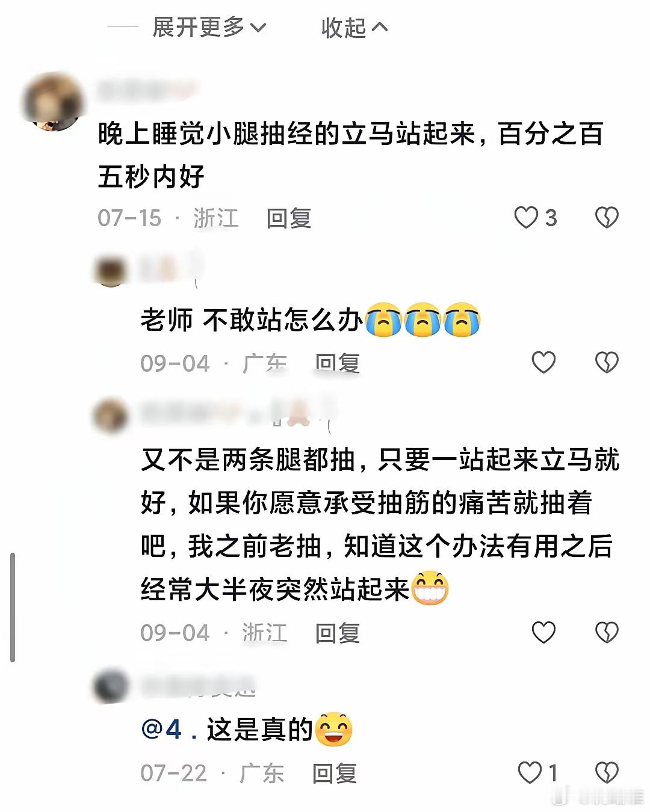Like the 这是真的 reply with 1 like

530,772
